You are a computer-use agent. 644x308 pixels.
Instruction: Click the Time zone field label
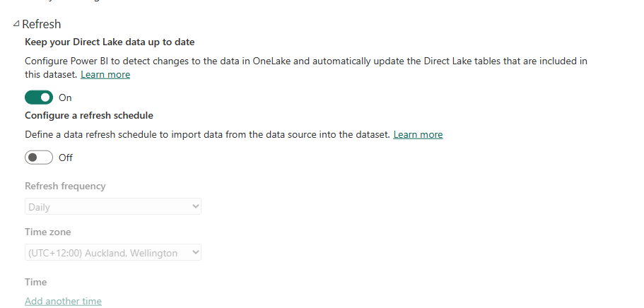click(x=47, y=232)
